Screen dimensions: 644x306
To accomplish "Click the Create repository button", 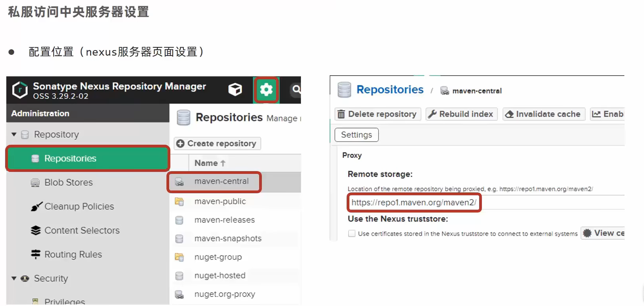I will [217, 144].
